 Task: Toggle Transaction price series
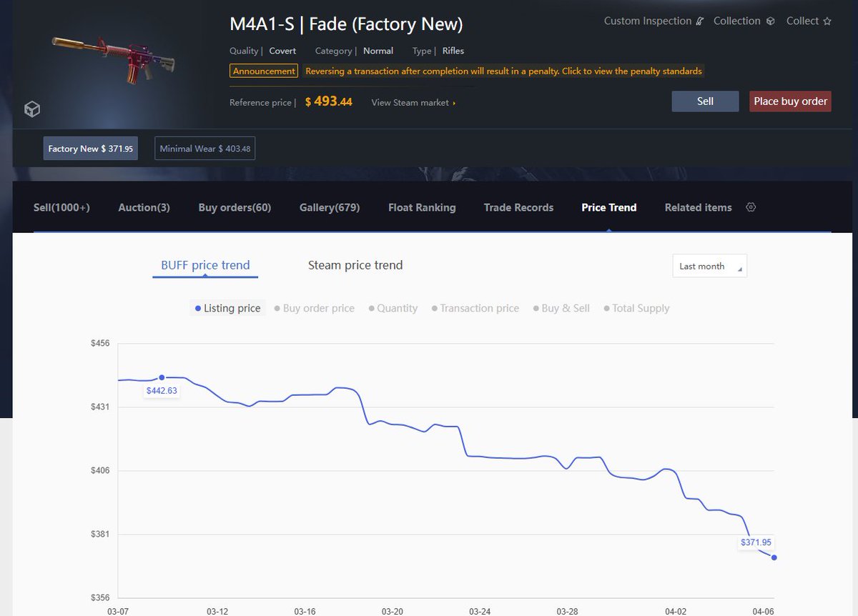[475, 308]
